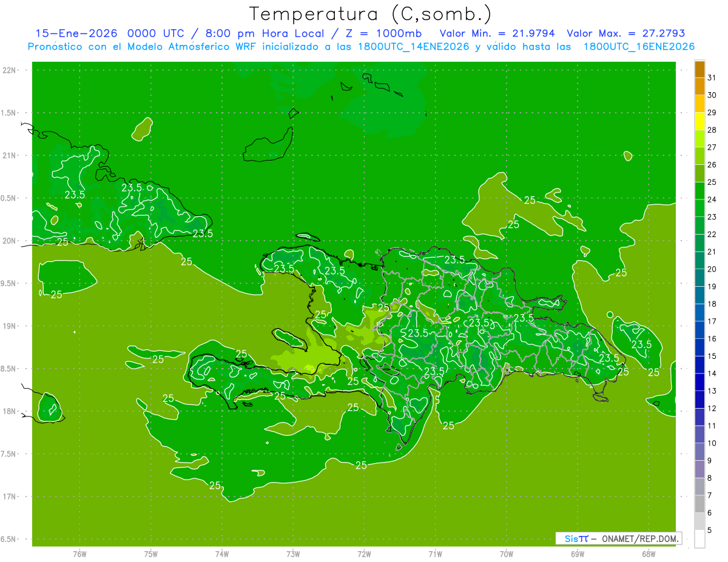Click the green 24 degree legend swatch

699,191
